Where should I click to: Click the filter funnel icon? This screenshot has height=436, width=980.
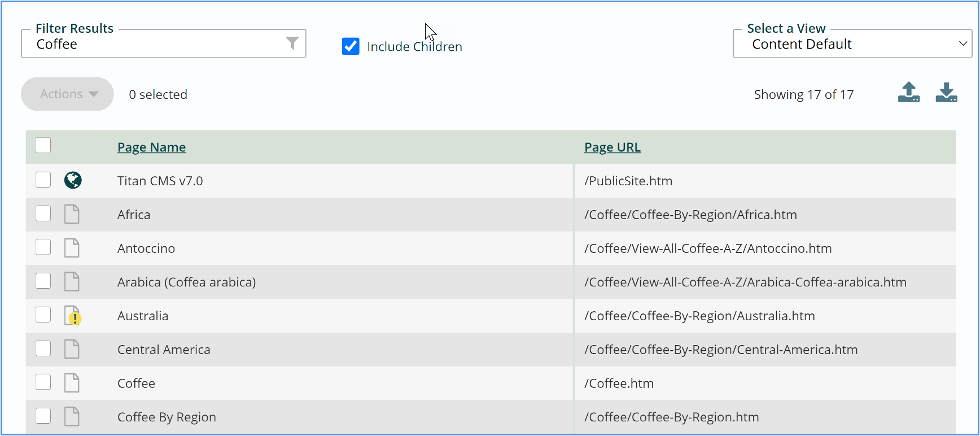pyautogui.click(x=292, y=43)
